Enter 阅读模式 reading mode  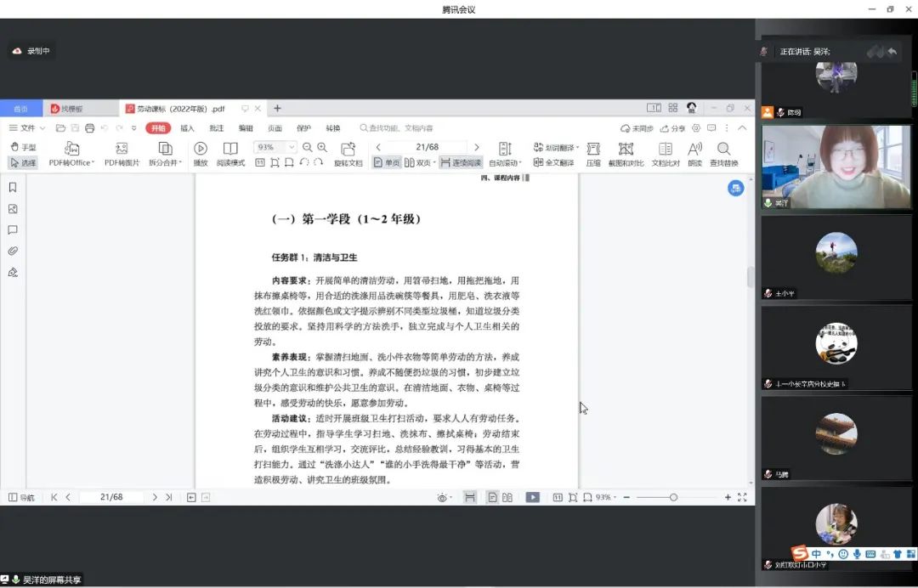point(230,154)
